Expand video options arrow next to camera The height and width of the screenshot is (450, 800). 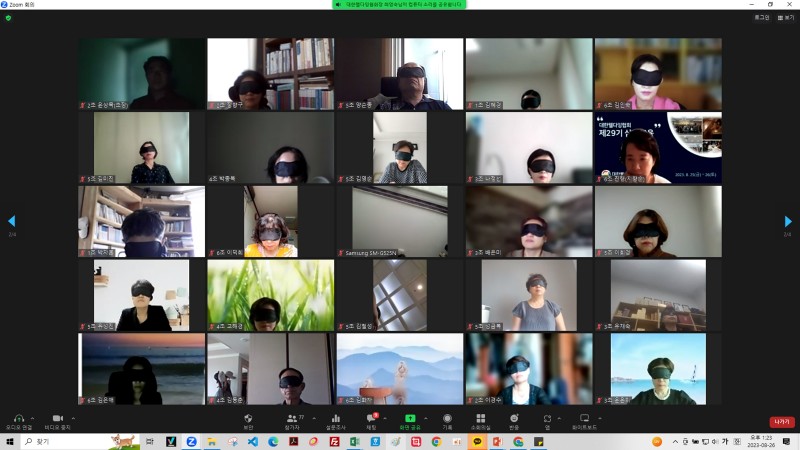click(x=72, y=417)
